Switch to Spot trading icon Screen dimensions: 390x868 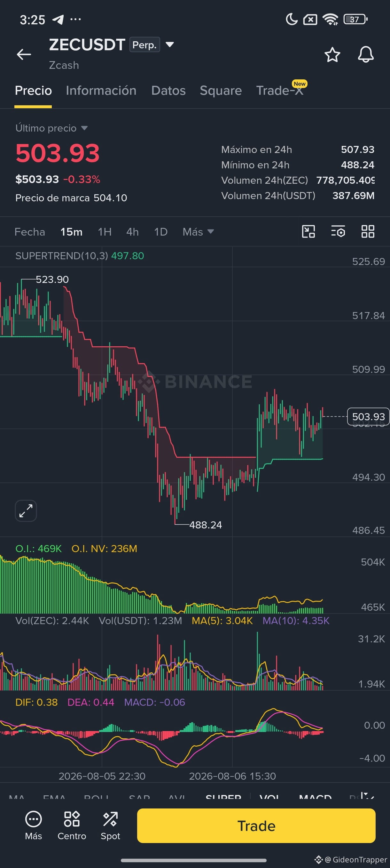(x=110, y=825)
